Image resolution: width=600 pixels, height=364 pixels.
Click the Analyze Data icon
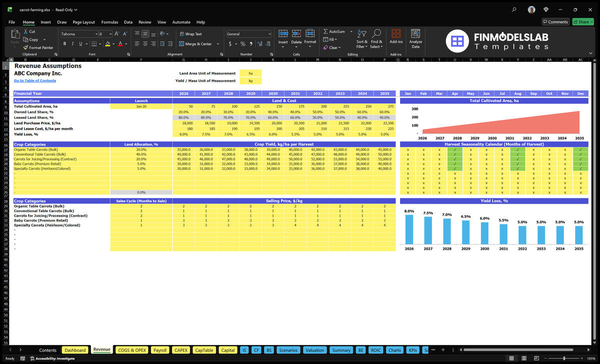(415, 33)
